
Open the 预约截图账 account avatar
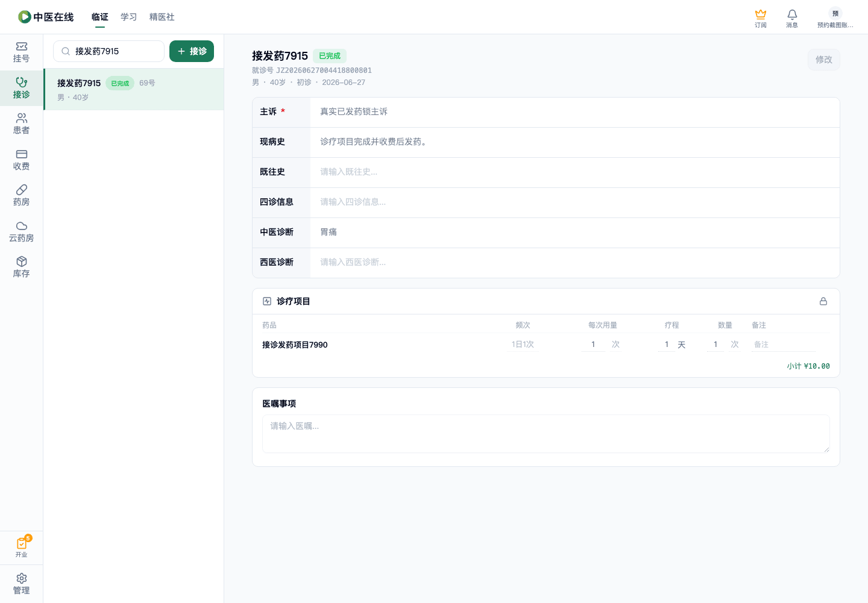(835, 18)
